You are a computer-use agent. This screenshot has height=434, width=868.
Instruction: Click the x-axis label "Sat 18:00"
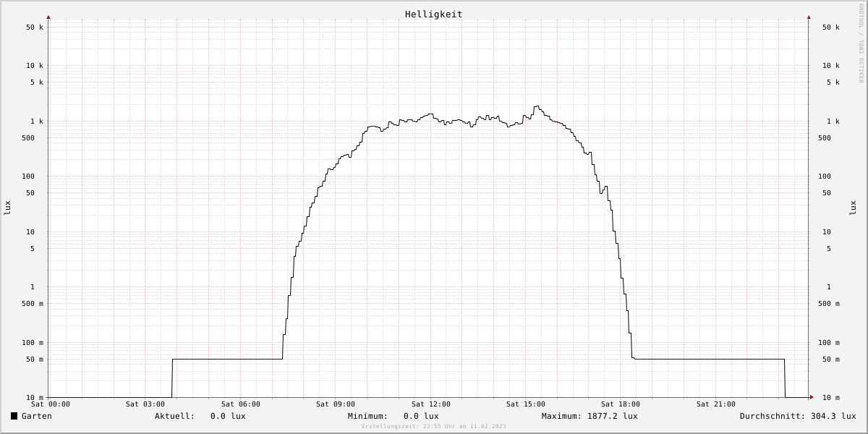(x=621, y=404)
